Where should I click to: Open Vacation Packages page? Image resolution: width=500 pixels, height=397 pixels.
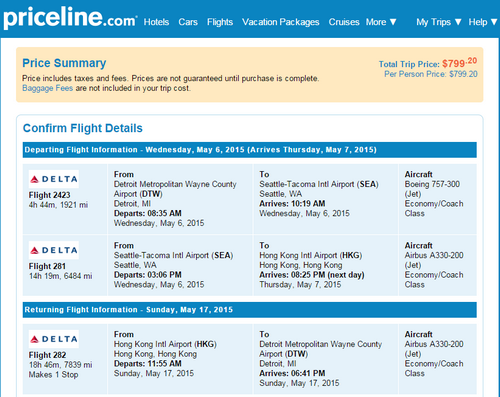coord(281,22)
